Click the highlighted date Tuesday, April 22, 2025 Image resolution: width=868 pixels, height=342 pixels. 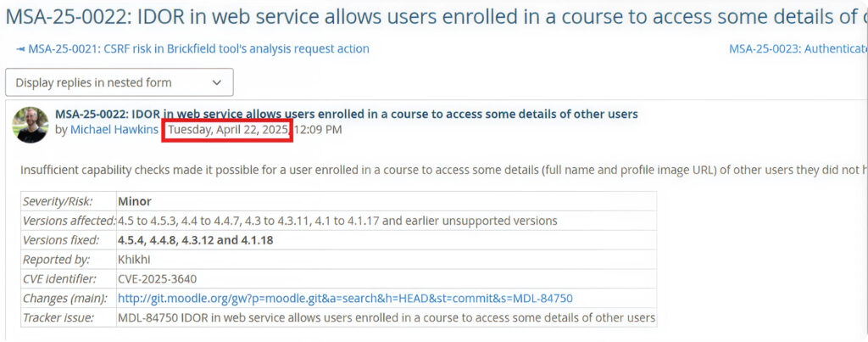(x=228, y=130)
